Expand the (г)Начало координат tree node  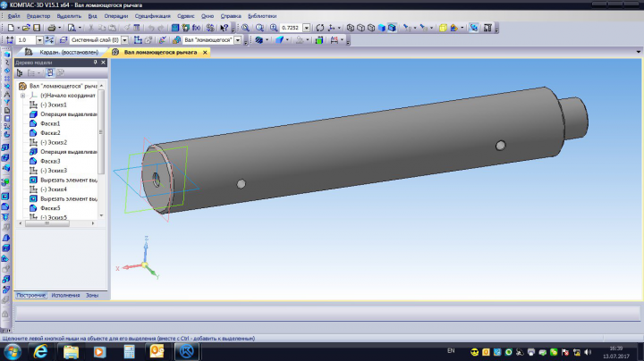(x=22, y=96)
